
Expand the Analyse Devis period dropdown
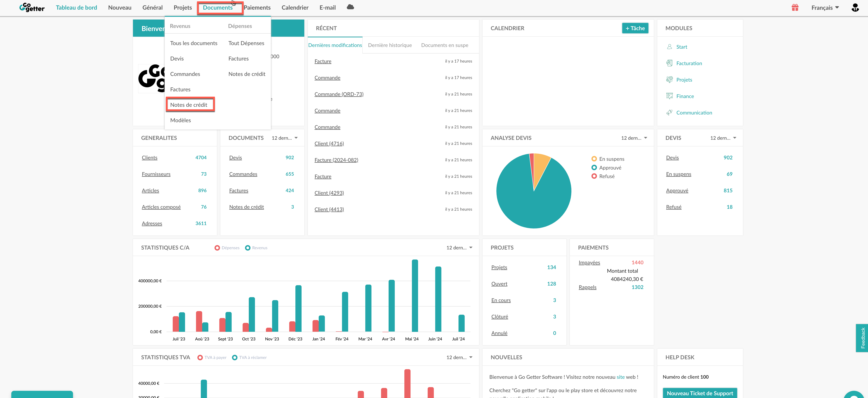[634, 138]
